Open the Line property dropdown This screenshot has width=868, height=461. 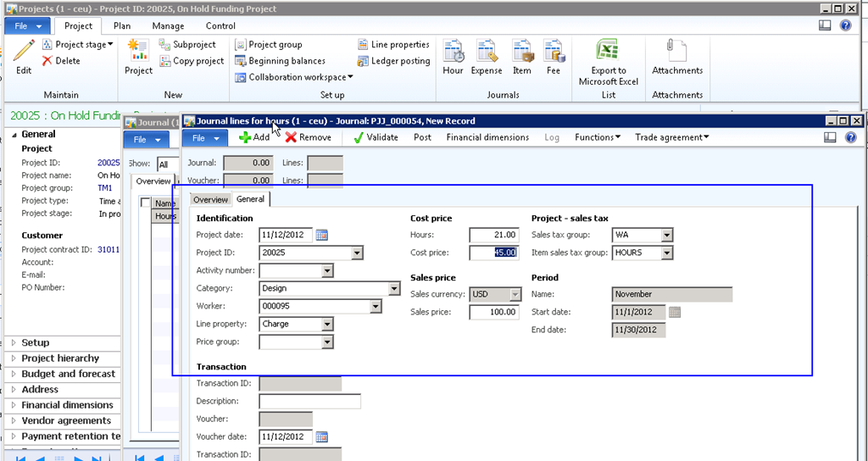click(x=327, y=324)
